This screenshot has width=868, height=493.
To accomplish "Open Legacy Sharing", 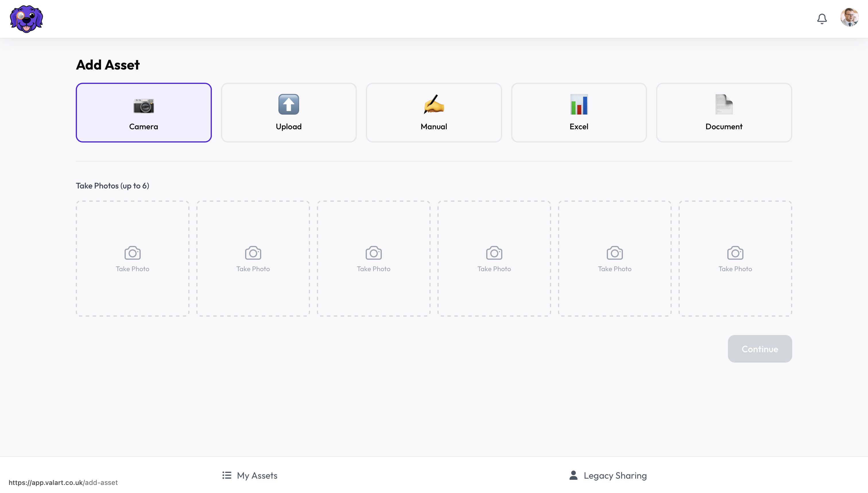I will click(615, 475).
